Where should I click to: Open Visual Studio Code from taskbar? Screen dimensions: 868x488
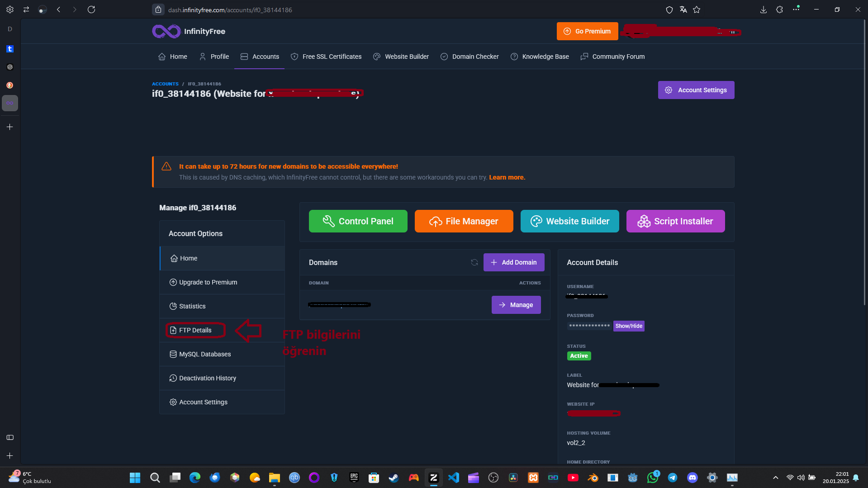(454, 478)
